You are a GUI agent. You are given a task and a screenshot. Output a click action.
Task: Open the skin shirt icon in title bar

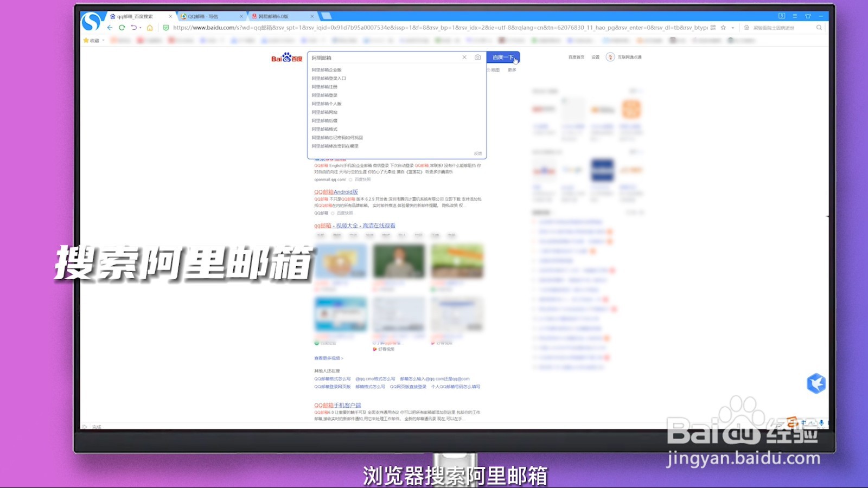(808, 16)
